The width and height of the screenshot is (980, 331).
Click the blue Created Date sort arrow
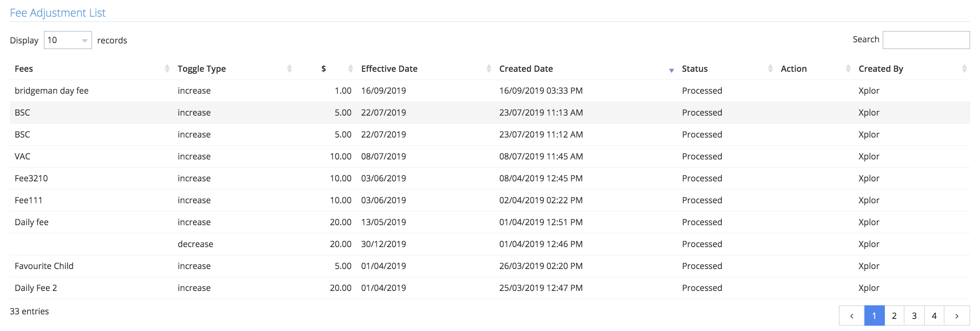coord(672,70)
